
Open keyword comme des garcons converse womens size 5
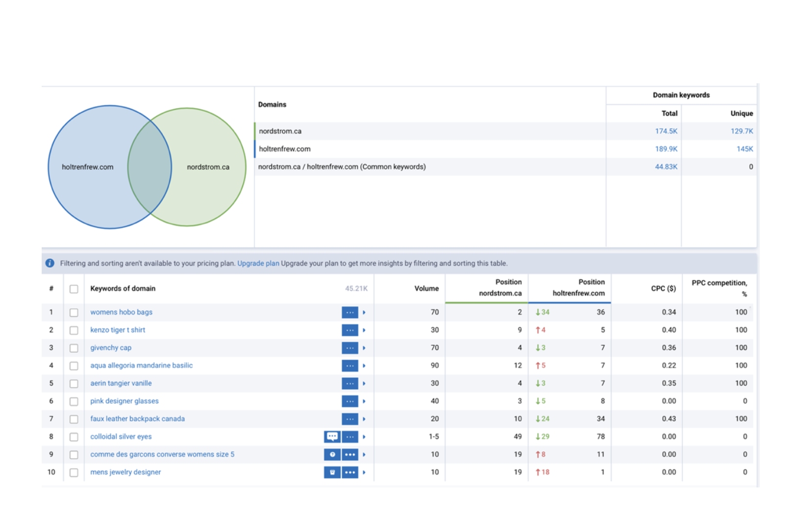click(x=162, y=454)
